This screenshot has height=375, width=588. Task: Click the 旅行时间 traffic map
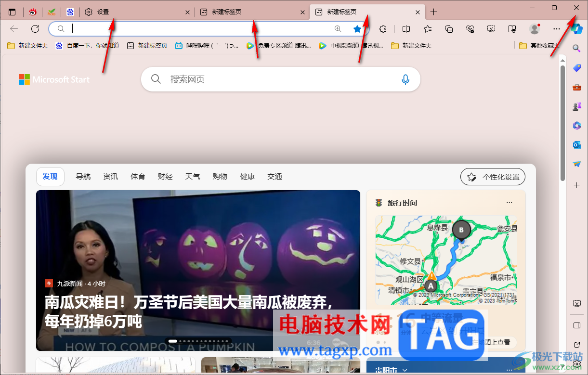(446, 260)
